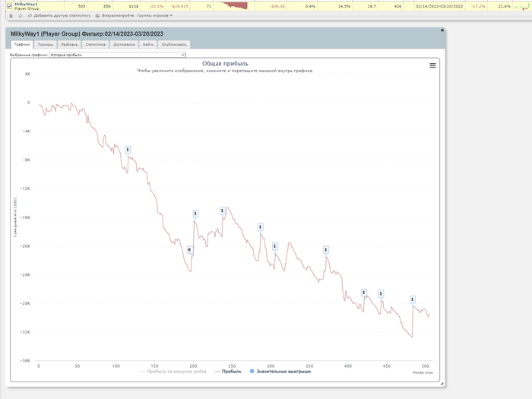The width and height of the screenshot is (532, 399).
Task: Click the refresh arrows icon
Action: (21, 16)
